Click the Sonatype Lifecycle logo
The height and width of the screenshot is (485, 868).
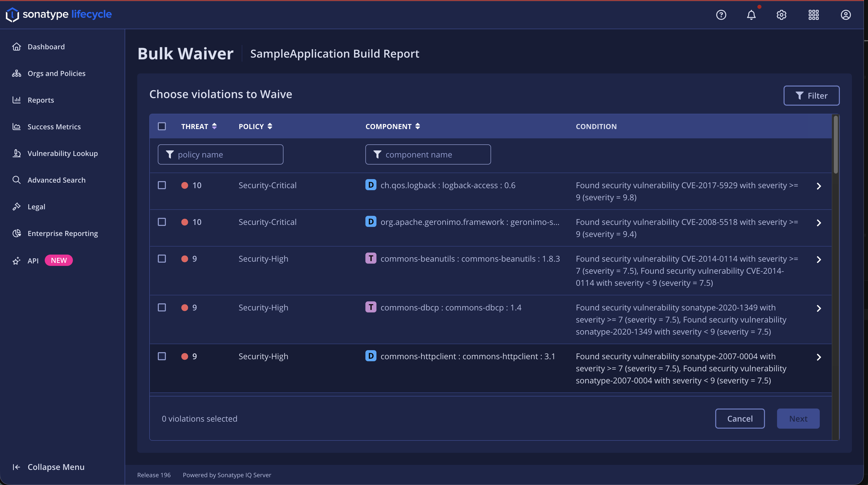59,14
